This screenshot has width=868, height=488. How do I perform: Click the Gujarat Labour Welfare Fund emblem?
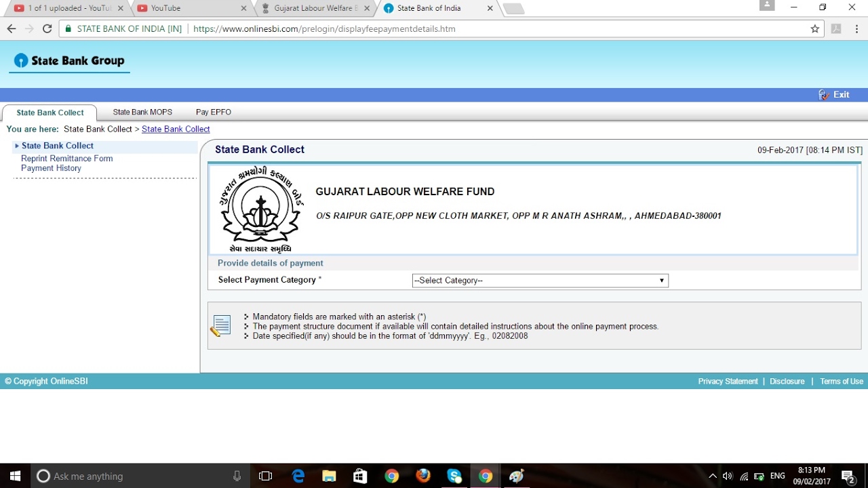click(x=261, y=209)
